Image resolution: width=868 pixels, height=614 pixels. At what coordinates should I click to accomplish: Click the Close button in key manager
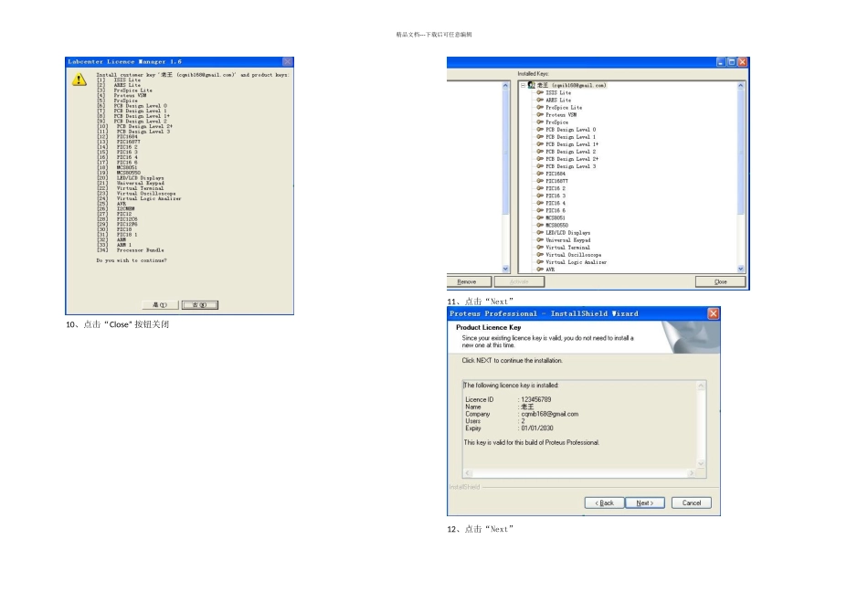point(720,281)
